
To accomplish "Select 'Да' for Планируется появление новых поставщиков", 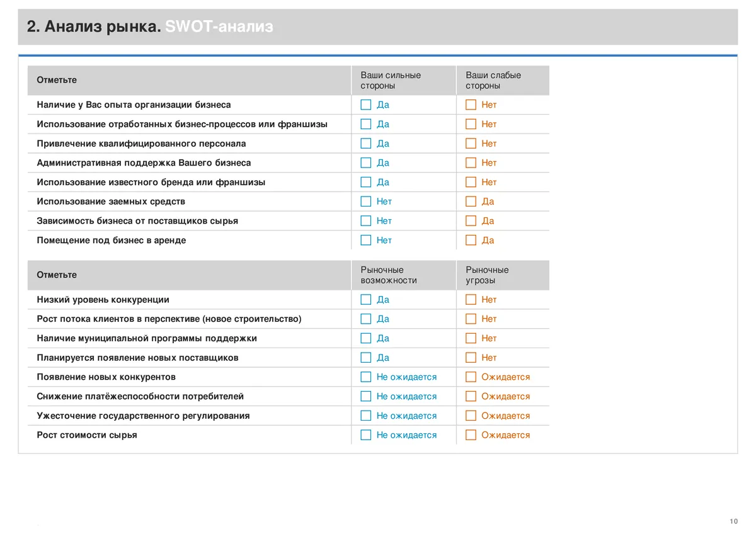I will [366, 358].
